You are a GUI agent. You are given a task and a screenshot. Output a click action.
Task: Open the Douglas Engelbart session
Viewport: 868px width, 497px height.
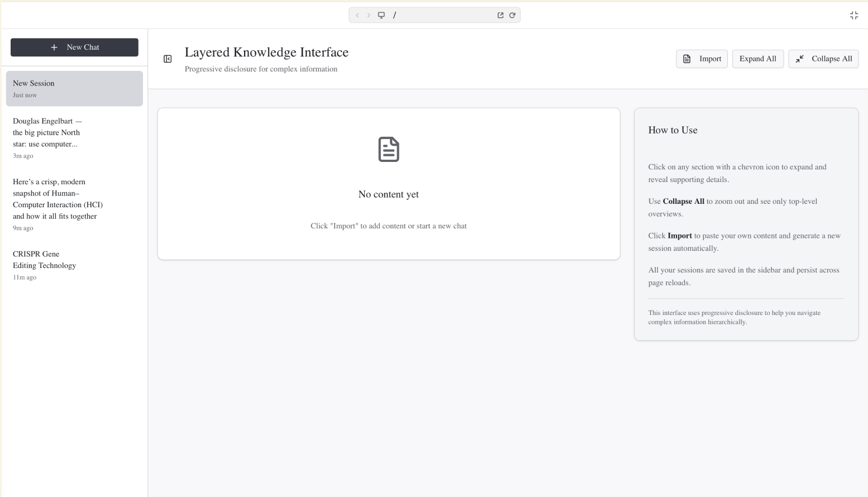74,138
